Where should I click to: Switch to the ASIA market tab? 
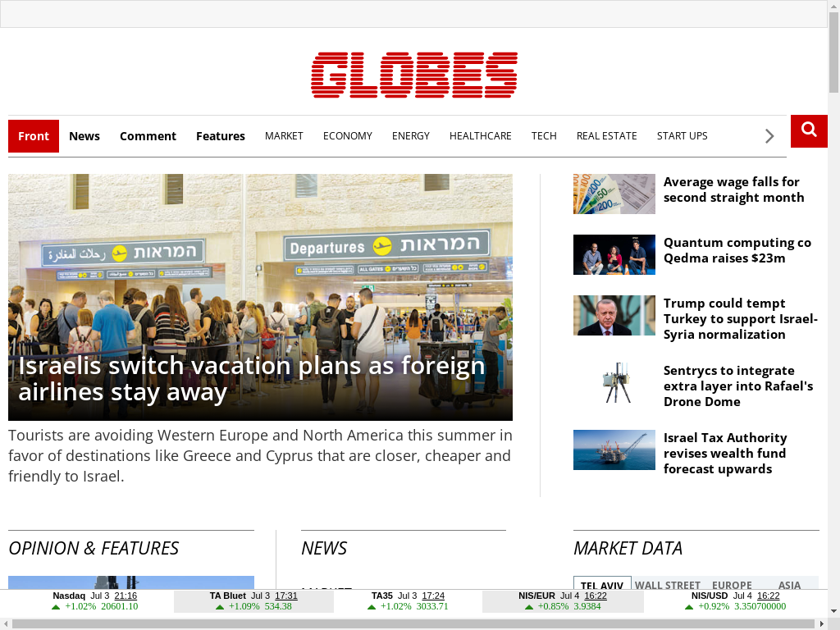click(x=789, y=584)
